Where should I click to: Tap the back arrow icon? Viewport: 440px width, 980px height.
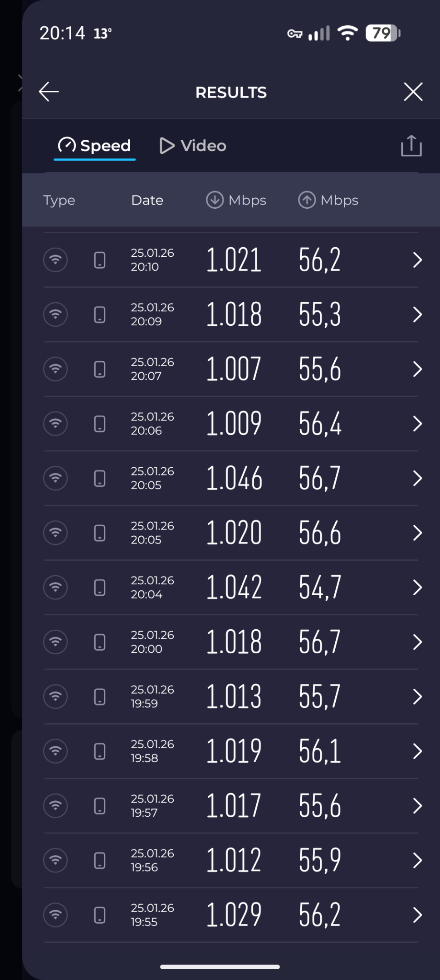pos(49,92)
